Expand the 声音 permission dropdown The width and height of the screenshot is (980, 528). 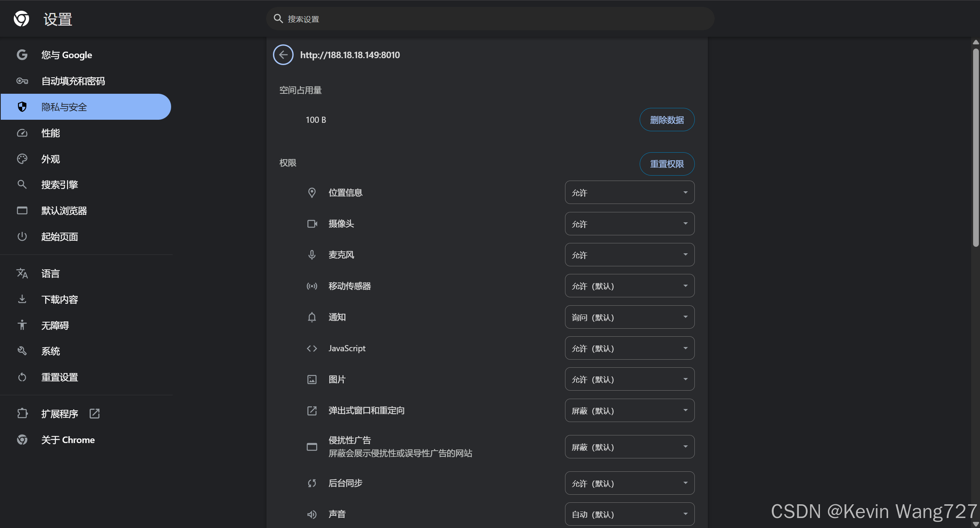point(629,514)
